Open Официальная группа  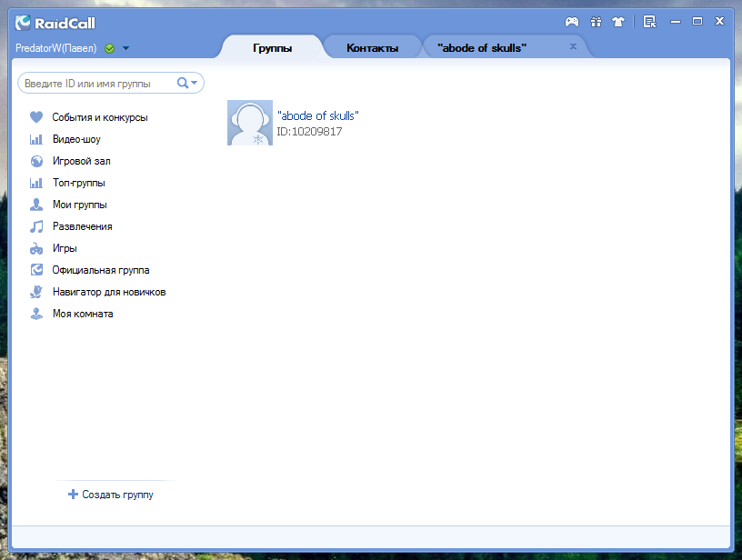coord(101,270)
